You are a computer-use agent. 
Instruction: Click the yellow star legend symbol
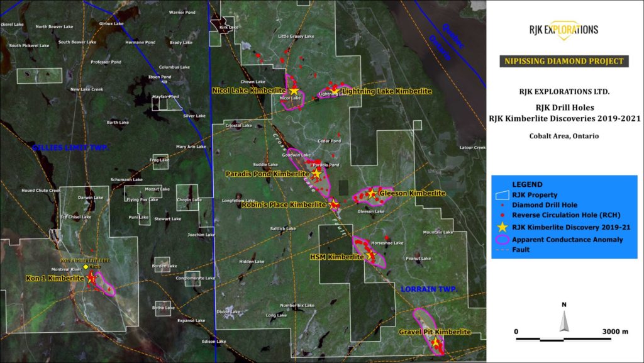tap(502, 227)
